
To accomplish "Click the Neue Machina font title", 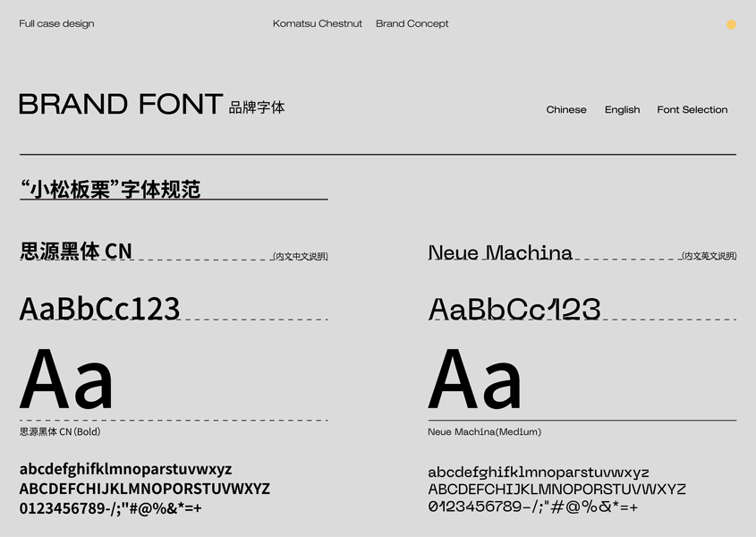I will click(500, 252).
